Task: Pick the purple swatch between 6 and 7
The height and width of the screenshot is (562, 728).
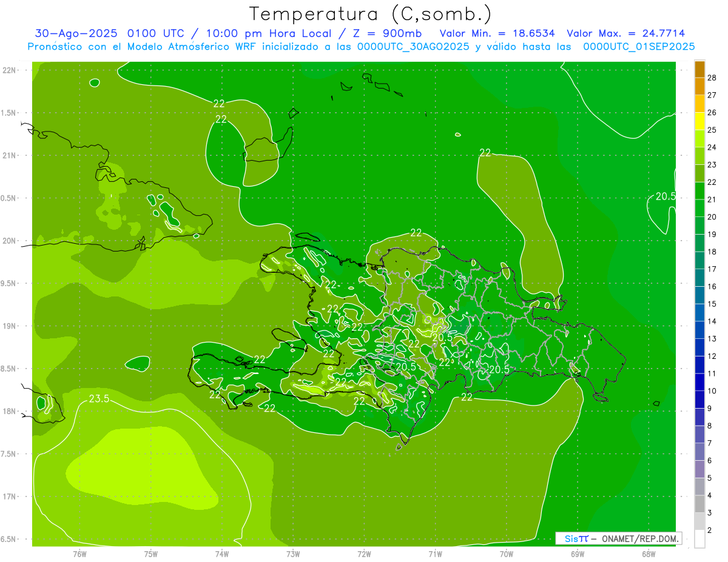Action: coord(699,452)
